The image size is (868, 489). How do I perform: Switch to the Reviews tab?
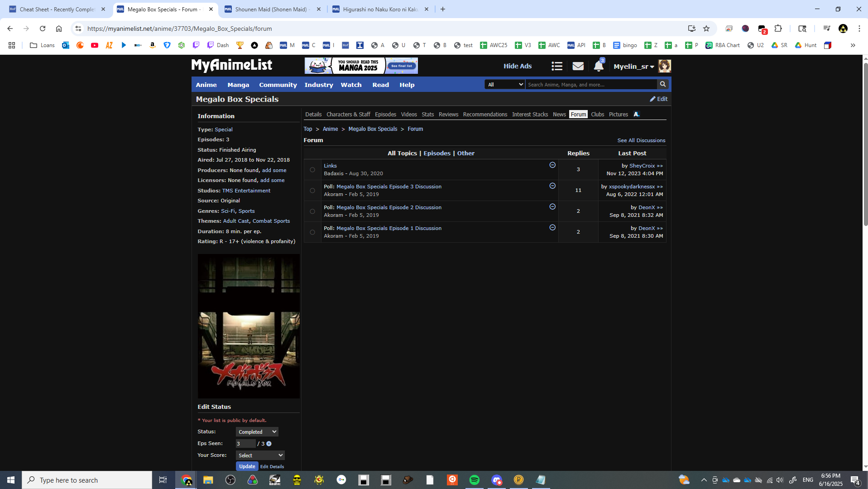(448, 115)
